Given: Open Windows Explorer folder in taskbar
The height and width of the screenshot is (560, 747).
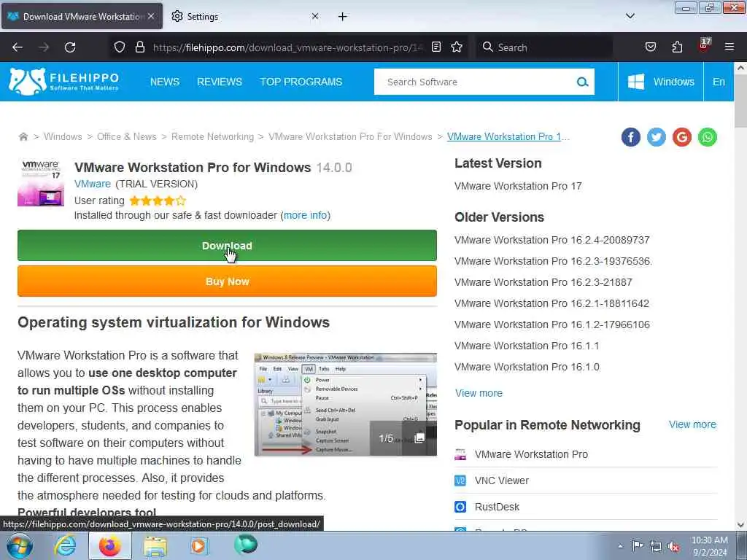Looking at the screenshot, I should click(x=155, y=547).
